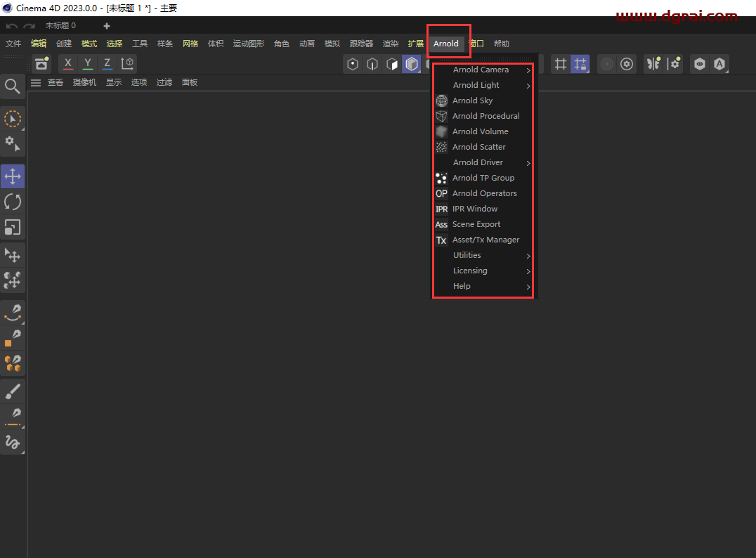Open the 编辑 menu

39,44
